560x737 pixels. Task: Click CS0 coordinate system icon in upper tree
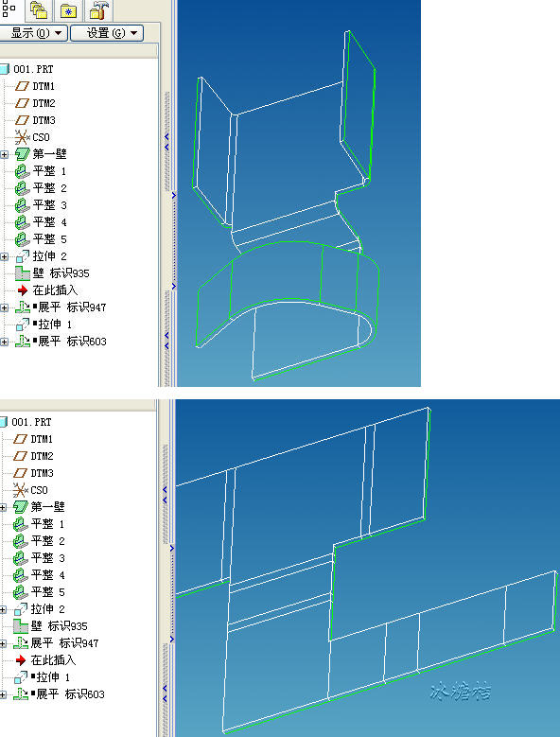(22, 137)
